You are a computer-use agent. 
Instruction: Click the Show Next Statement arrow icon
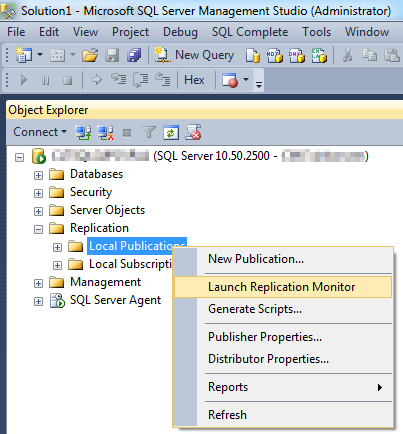(97, 80)
